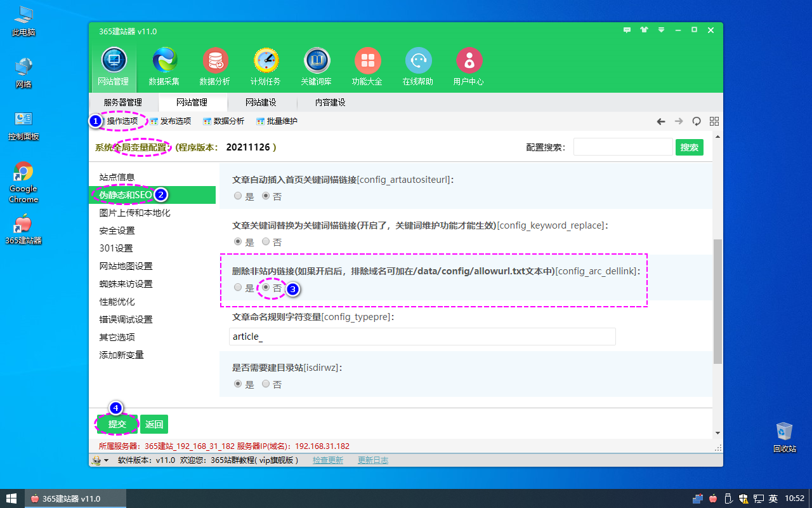Navigate forward with the right arrow icon
The width and height of the screenshot is (812, 508).
(679, 121)
